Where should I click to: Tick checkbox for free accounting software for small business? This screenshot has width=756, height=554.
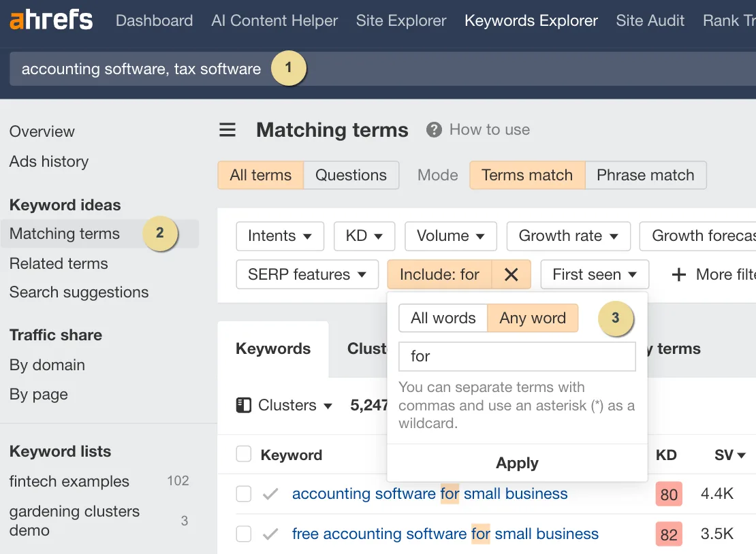[x=243, y=534]
